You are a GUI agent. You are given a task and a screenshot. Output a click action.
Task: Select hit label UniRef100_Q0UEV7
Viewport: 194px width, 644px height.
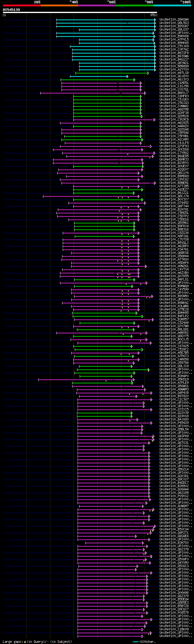[174, 166]
